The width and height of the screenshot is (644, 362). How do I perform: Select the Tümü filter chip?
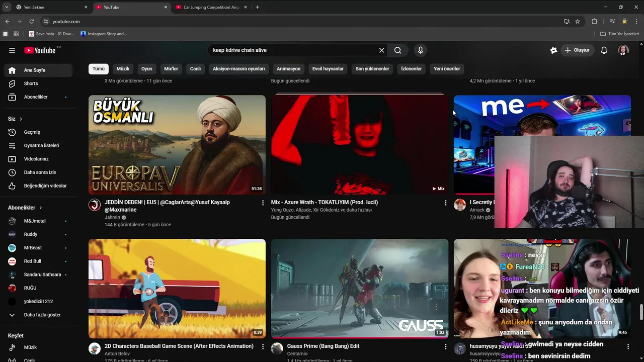point(99,69)
